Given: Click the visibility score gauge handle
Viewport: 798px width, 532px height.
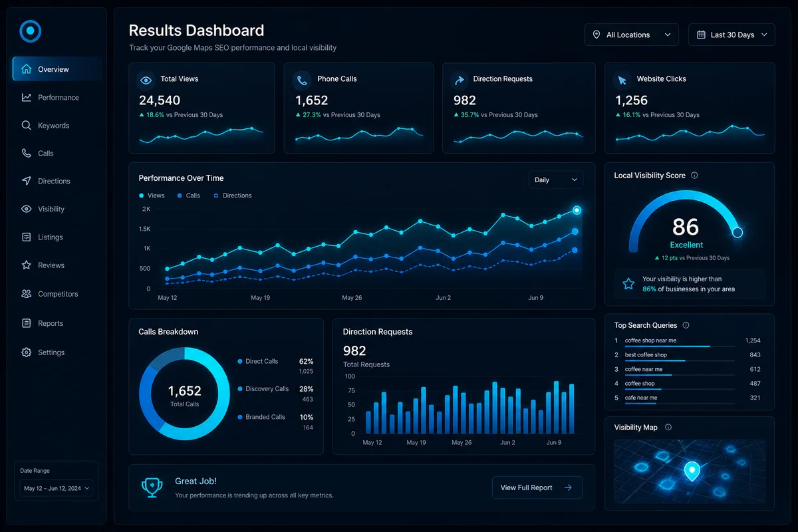Looking at the screenshot, I should click(737, 232).
